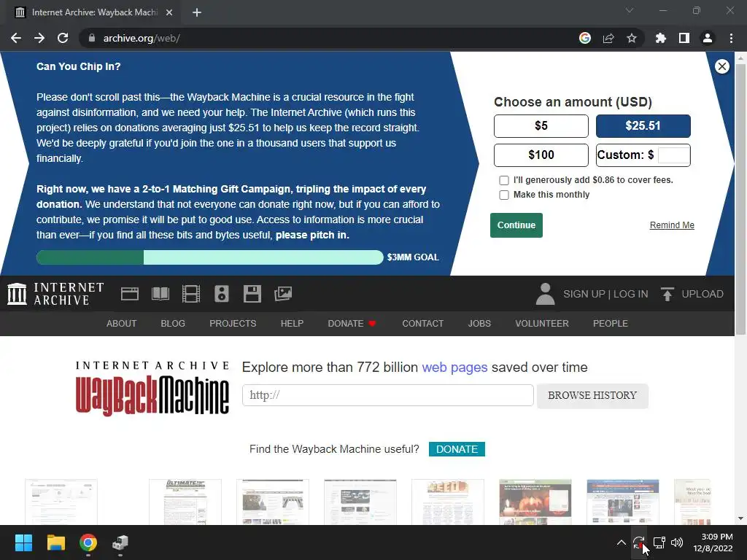This screenshot has height=560, width=747.
Task: Click the upload arrow icon
Action: click(x=667, y=294)
